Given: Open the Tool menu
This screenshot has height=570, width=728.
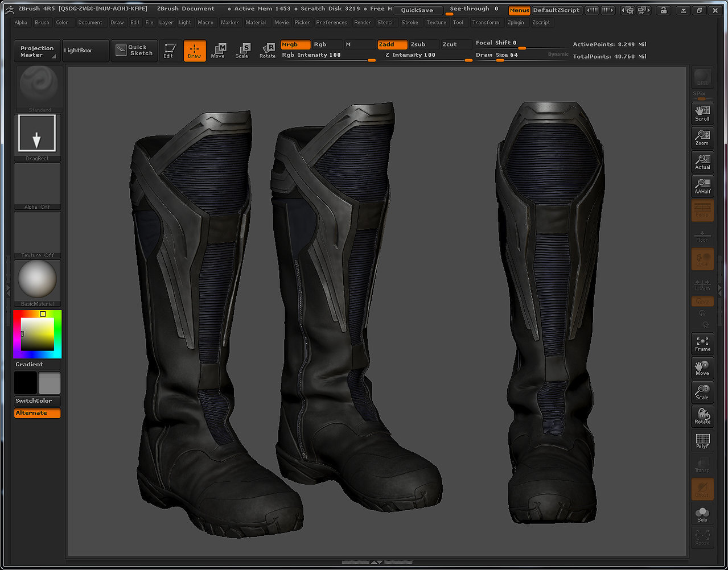Looking at the screenshot, I should tap(458, 23).
